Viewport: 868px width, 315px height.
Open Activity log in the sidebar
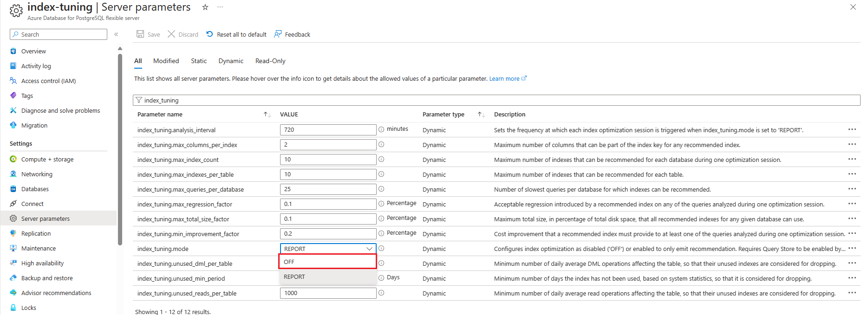tap(36, 66)
